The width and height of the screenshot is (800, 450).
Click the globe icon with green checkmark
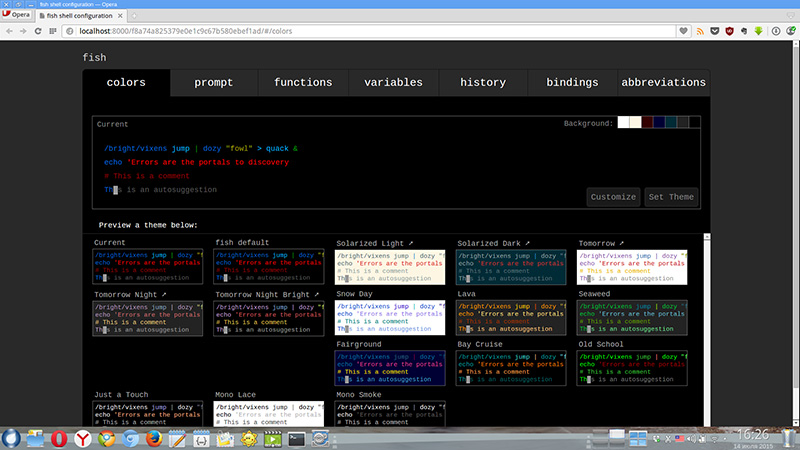point(791,31)
